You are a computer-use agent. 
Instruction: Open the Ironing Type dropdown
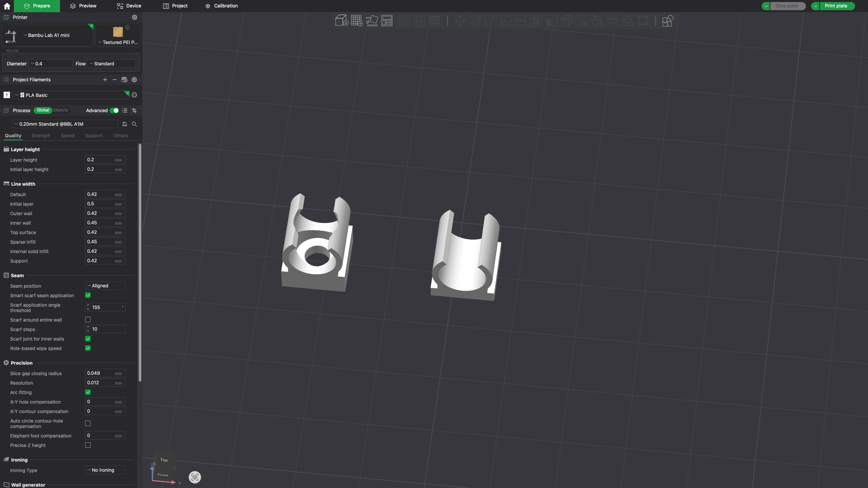click(x=105, y=470)
